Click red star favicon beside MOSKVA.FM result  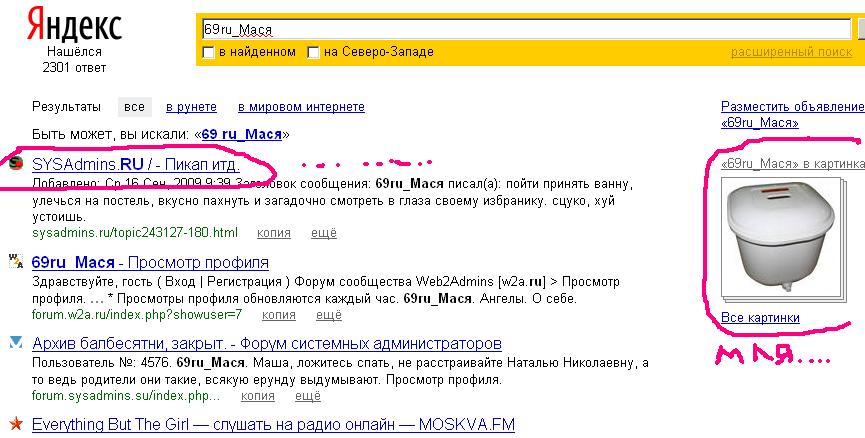coord(16,424)
